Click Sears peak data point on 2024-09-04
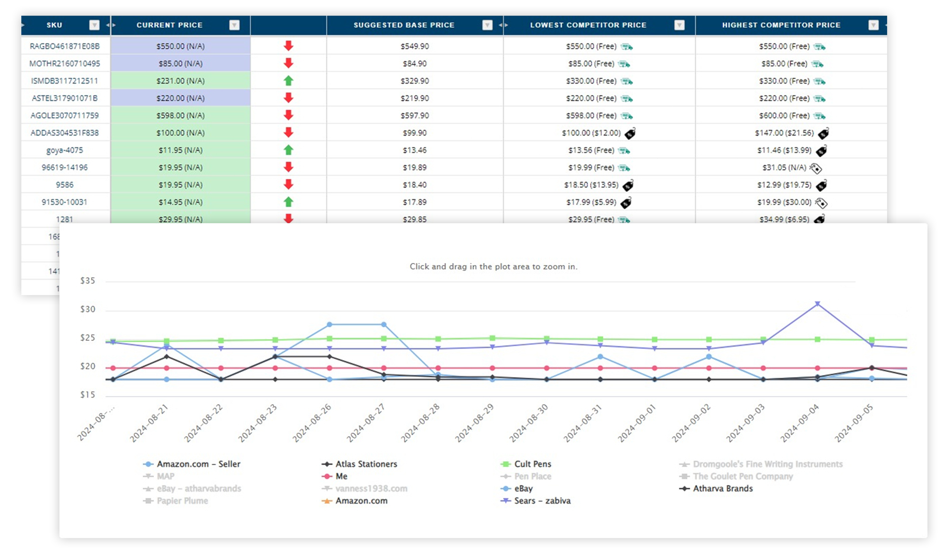The height and width of the screenshot is (560, 946). tap(817, 304)
